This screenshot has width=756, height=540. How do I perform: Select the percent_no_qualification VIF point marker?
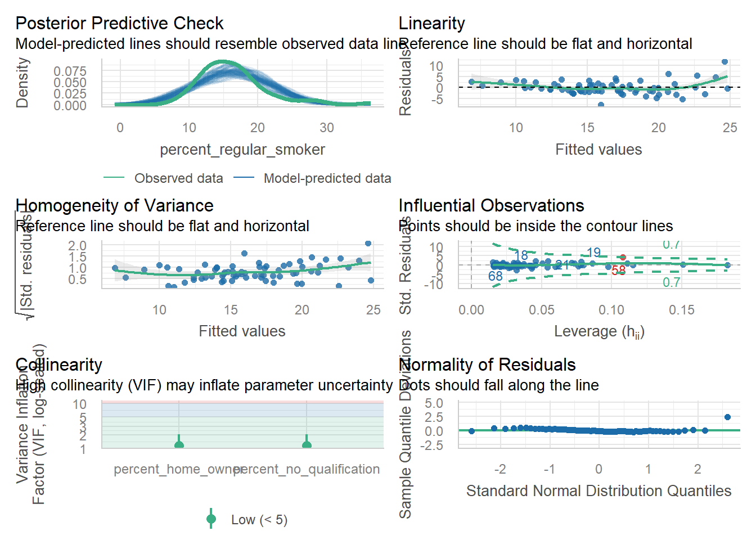click(307, 445)
